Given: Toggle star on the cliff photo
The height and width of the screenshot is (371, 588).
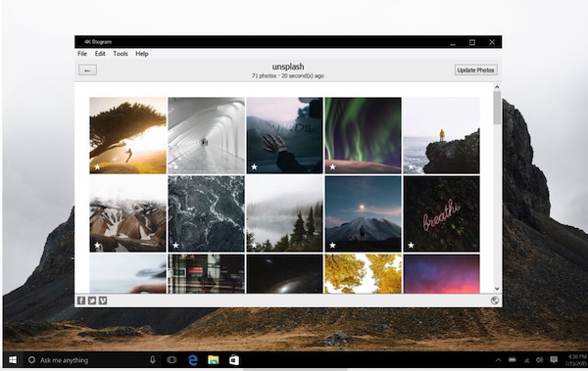Looking at the screenshot, I should [x=411, y=167].
